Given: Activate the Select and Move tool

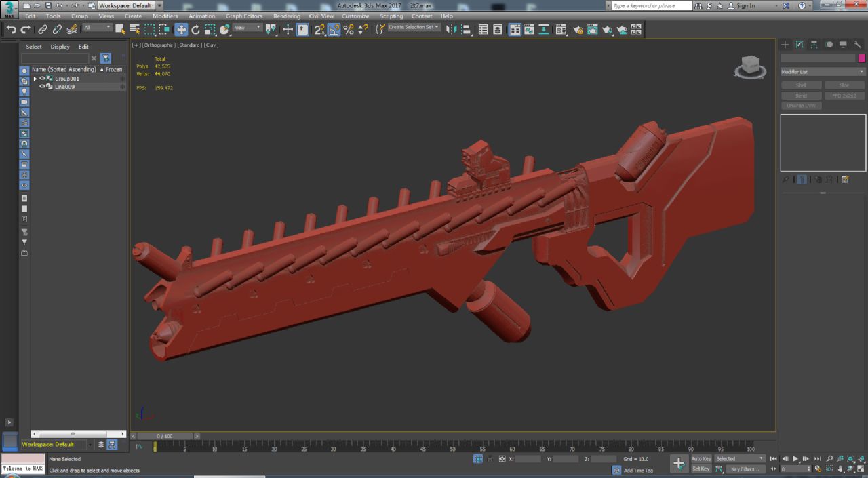Looking at the screenshot, I should click(x=181, y=29).
